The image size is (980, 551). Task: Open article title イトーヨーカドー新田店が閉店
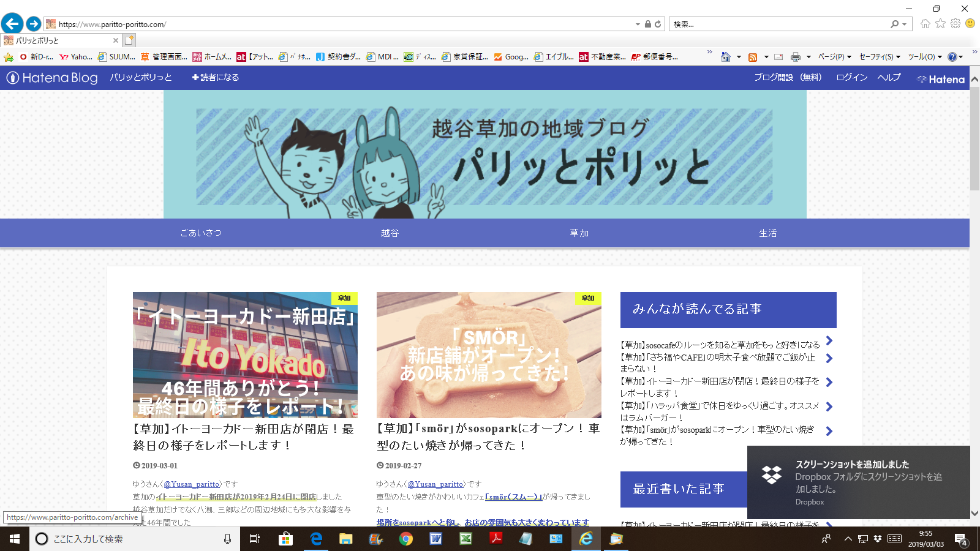coord(244,437)
